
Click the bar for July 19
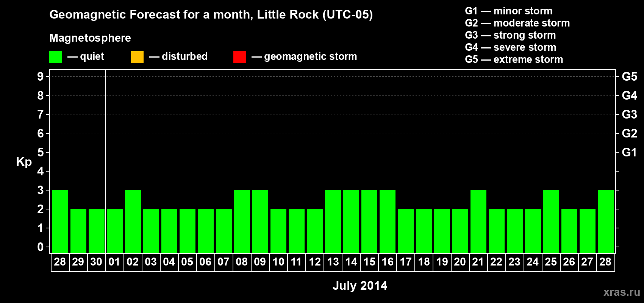[442, 231]
